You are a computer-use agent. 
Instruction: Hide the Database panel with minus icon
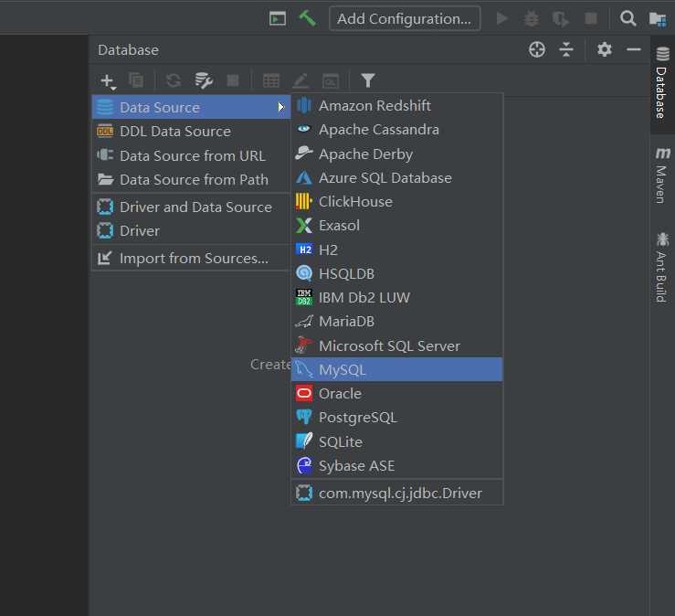(634, 49)
